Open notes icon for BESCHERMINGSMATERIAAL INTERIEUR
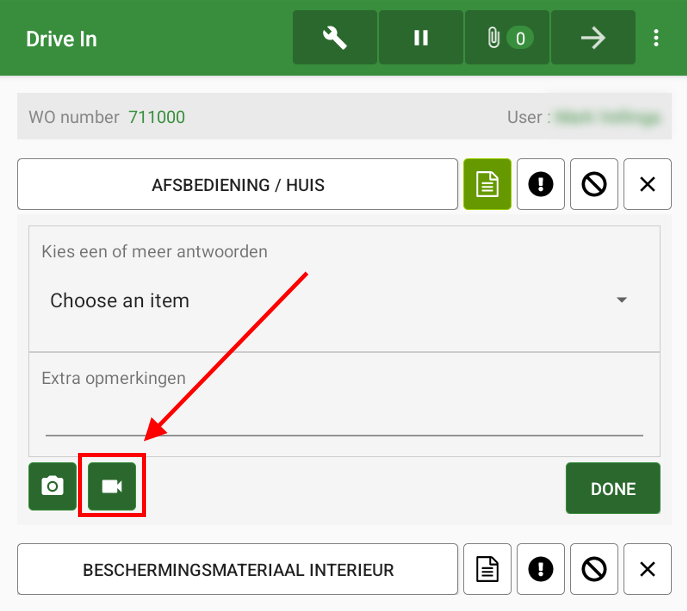The width and height of the screenshot is (687, 611). point(487,569)
